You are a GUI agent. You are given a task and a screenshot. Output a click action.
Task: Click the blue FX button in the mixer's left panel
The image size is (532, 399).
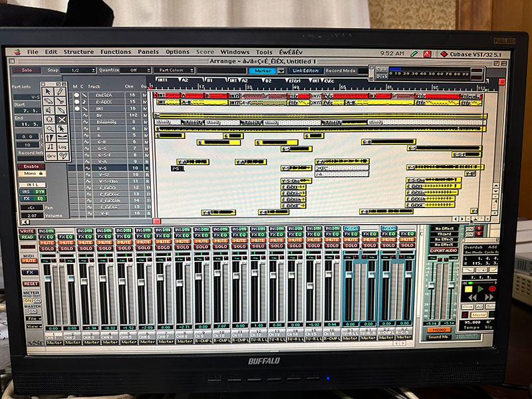pyautogui.click(x=30, y=272)
